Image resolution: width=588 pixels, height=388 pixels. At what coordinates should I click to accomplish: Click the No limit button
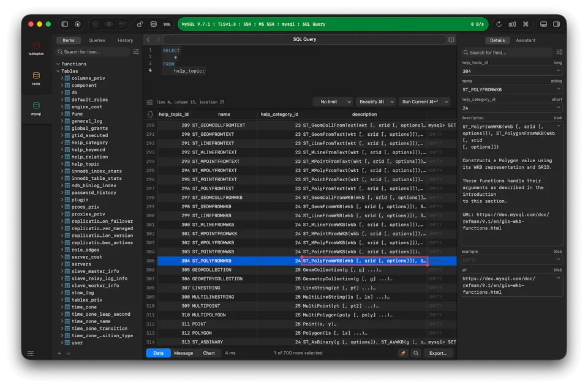[x=328, y=102]
